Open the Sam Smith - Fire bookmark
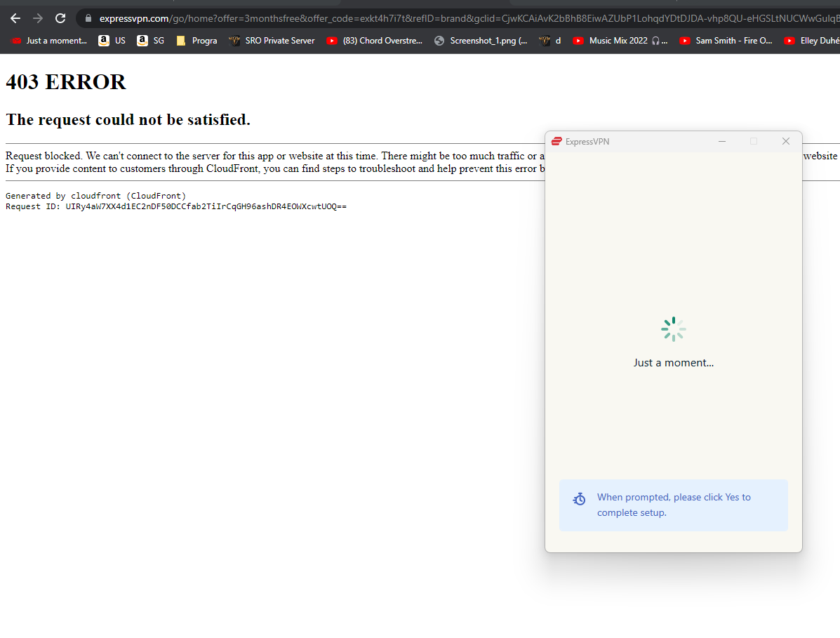 click(726, 41)
